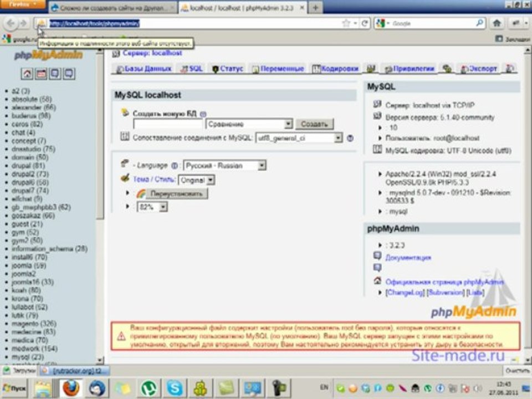Open the medwork (154) database
The height and width of the screenshot is (399, 532).
click(x=34, y=349)
